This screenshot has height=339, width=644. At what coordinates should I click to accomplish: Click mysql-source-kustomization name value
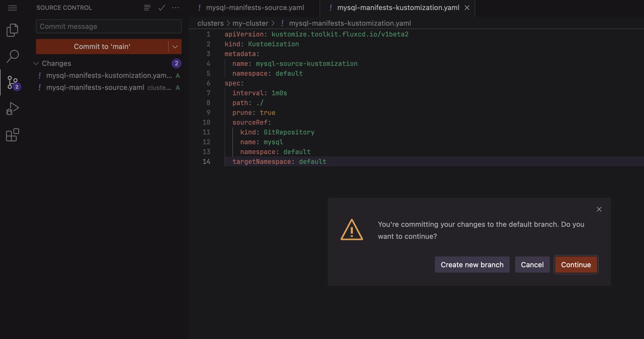coord(306,64)
